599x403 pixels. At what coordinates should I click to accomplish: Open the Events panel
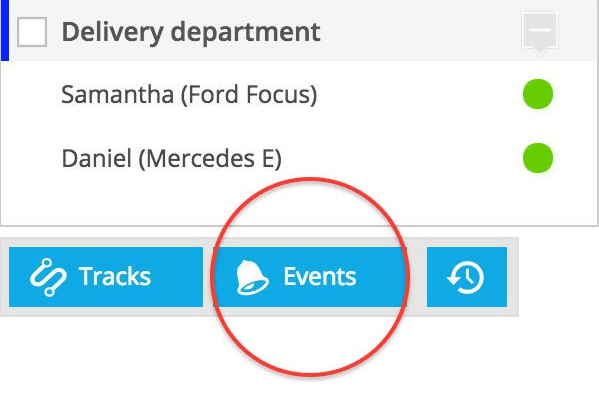[310, 277]
